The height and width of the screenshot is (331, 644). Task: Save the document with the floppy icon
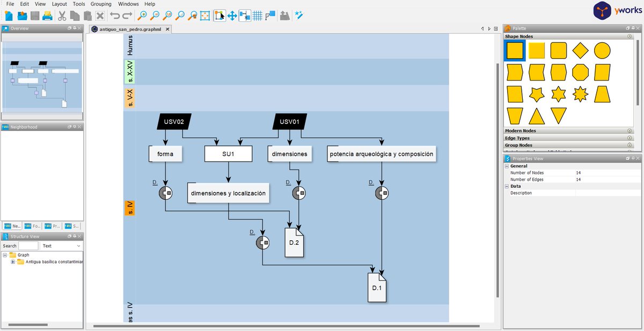(35, 16)
